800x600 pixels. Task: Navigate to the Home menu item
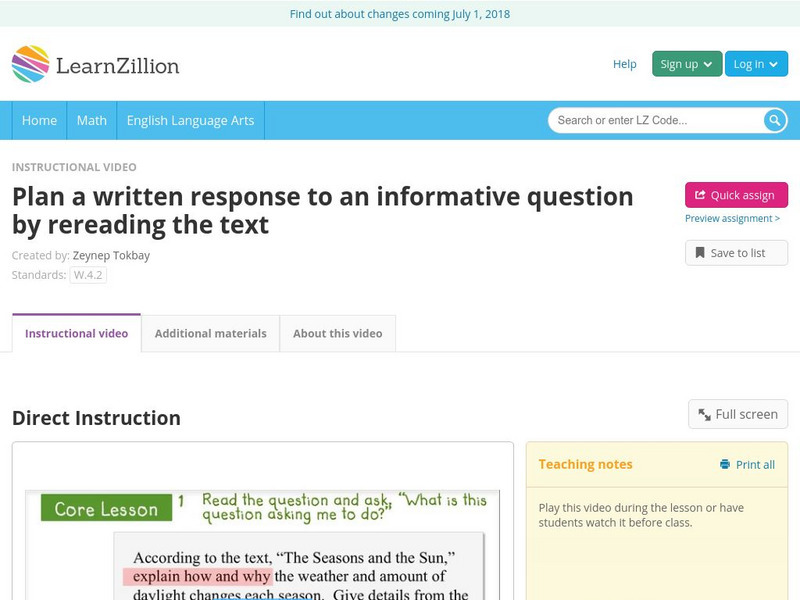39,120
